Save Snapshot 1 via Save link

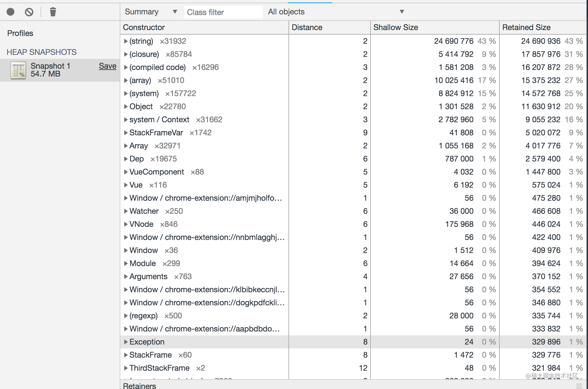(108, 66)
